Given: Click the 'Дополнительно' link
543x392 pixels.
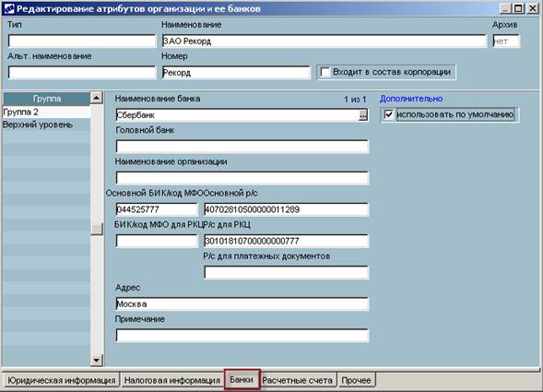Looking at the screenshot, I should pyautogui.click(x=411, y=99).
